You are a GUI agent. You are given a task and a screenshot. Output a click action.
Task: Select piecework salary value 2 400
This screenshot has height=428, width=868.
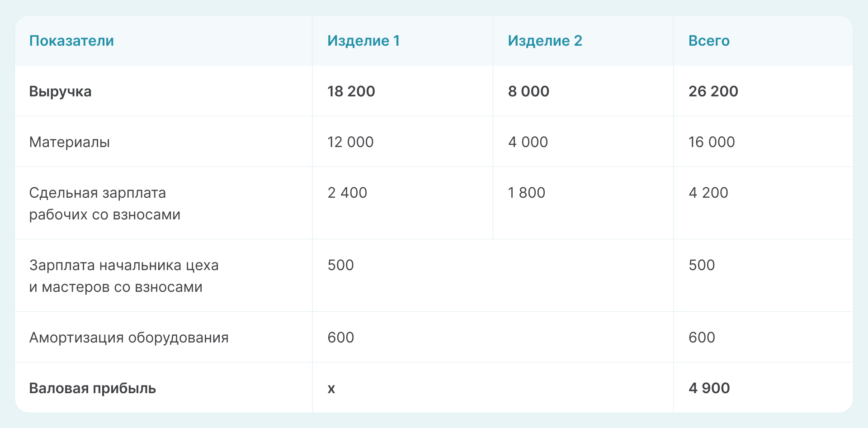(x=347, y=193)
